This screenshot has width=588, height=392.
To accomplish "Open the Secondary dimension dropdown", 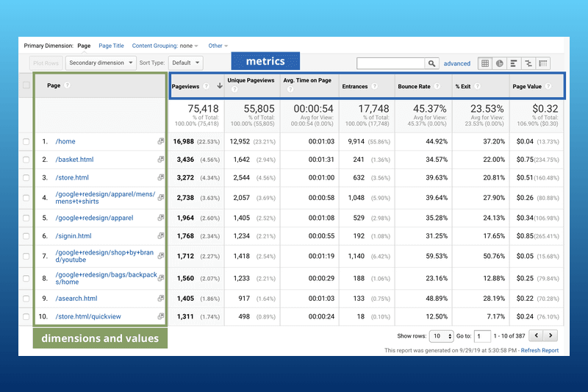I will (x=101, y=63).
